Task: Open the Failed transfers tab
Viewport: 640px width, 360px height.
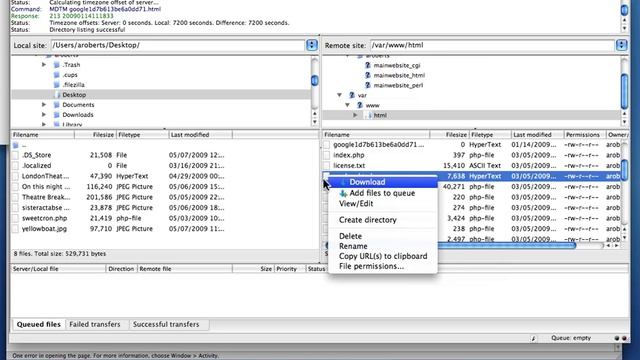Action: click(x=95, y=324)
